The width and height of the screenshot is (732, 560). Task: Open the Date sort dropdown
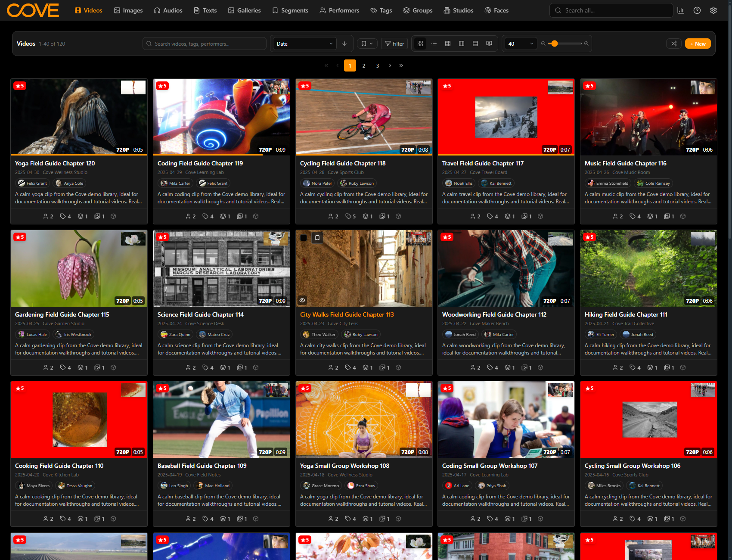[x=305, y=44]
